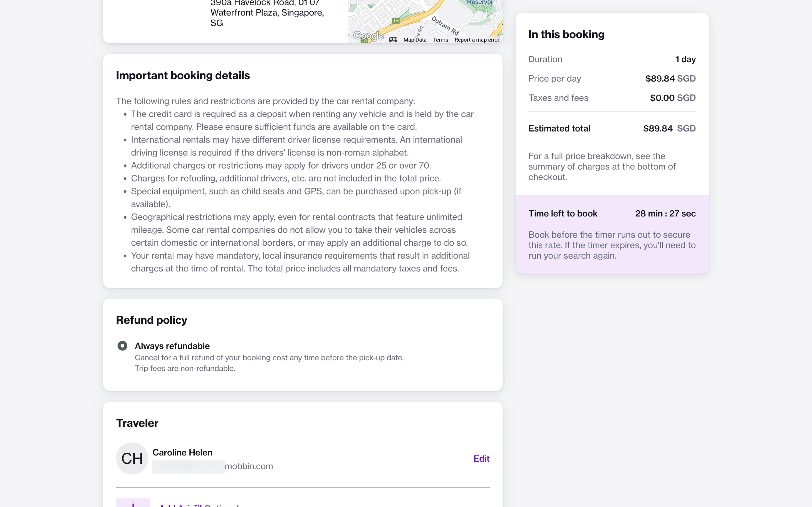This screenshot has width=812, height=507.
Task: Click the Google logo on the map
Action: coord(368,35)
